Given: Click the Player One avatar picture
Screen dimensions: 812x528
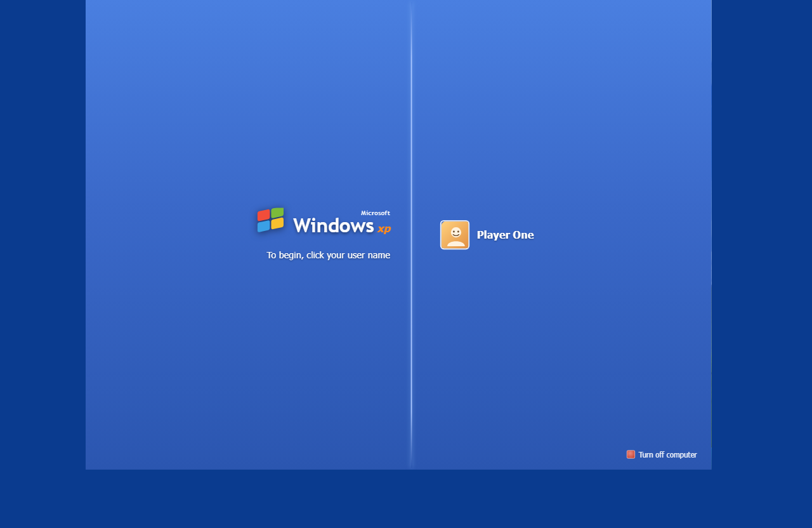Looking at the screenshot, I should click(455, 235).
